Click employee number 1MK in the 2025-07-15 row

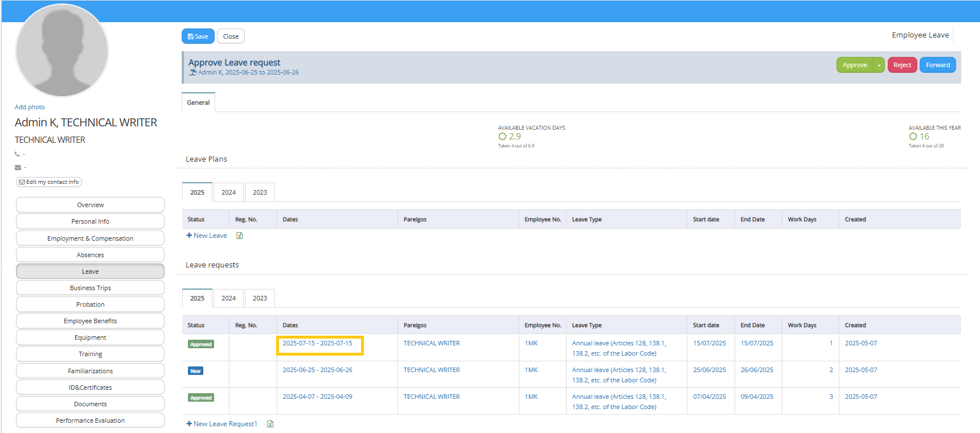pyautogui.click(x=531, y=343)
